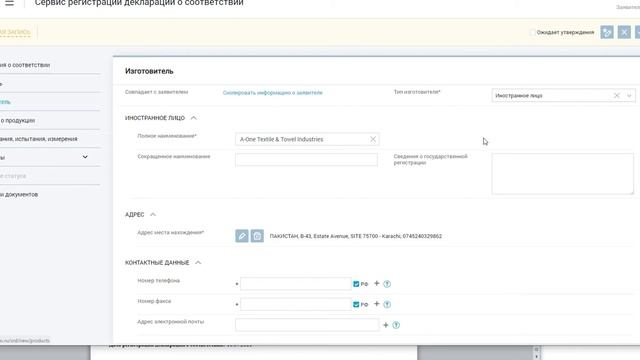Collapse the ИНОСТРАННОЕ ЛИЦО section
The image size is (640, 360).
coord(193,118)
